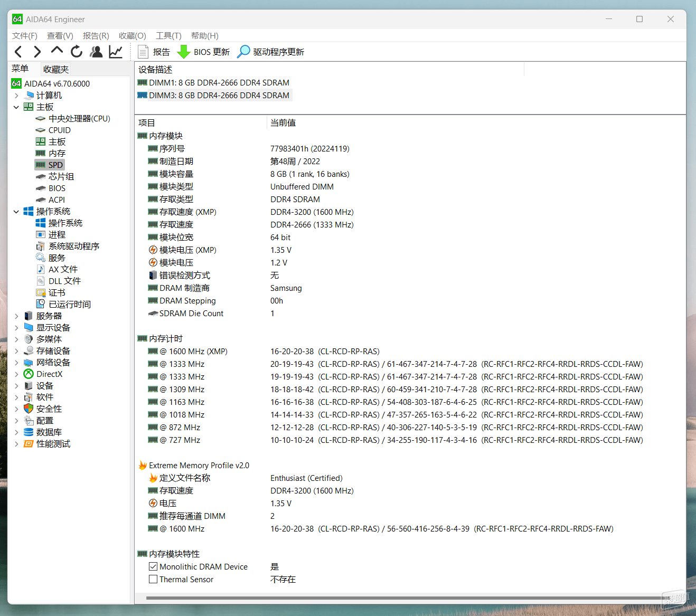Select the CPUID tree item
Viewport: 696px width, 616px height.
(53, 130)
